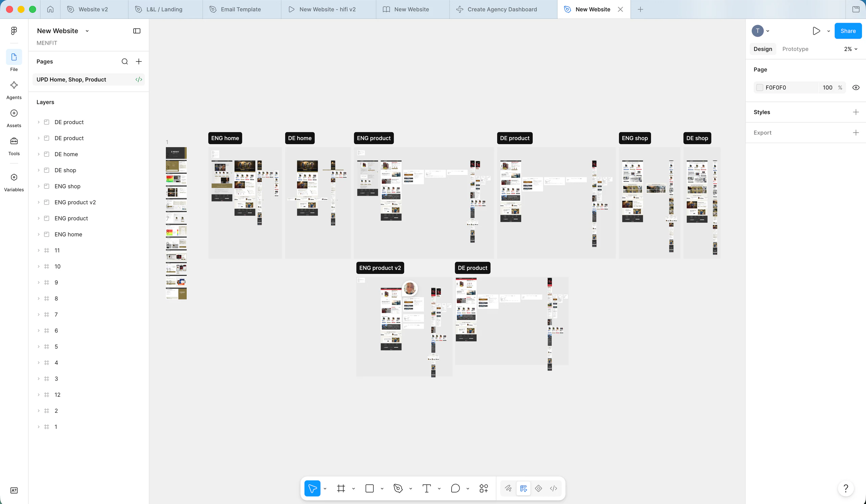Switch to New Website - hifi v2 tab
Image resolution: width=866 pixels, height=504 pixels.
pos(328,9)
